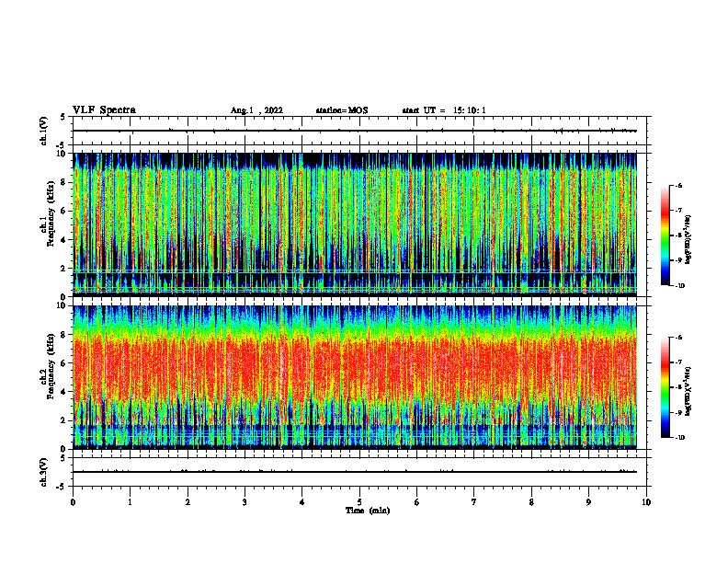Image resolution: width=728 pixels, height=563 pixels.
Task: Click the time axis tick label '9'
Action: coord(588,502)
